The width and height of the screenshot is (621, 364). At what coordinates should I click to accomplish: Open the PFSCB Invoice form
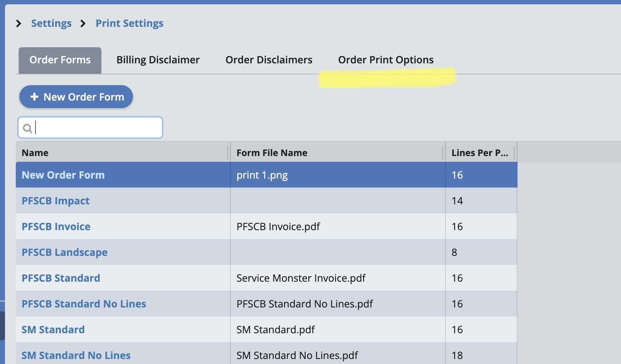pos(56,227)
